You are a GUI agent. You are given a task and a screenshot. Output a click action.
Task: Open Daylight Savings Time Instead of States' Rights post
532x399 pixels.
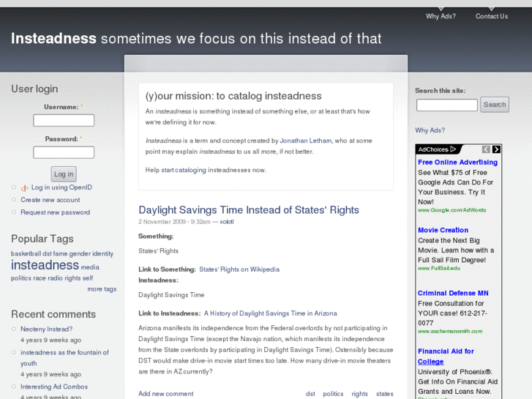249,210
